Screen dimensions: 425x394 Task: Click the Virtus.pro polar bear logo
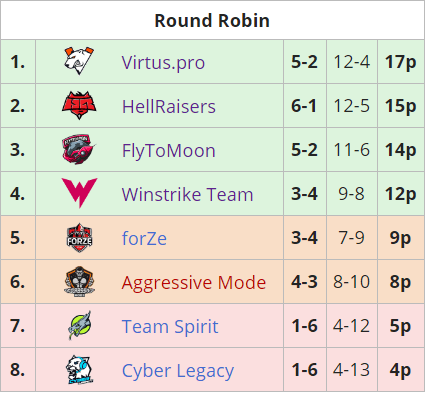[x=79, y=61]
